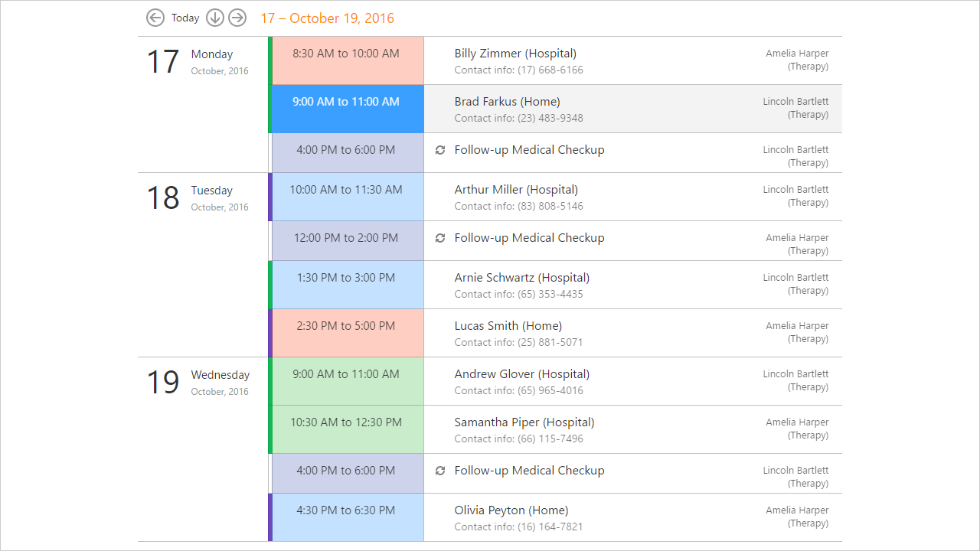
Task: Click recurrence icon on Tuesday's Follow-up Medical Checkup
Action: tap(440, 238)
